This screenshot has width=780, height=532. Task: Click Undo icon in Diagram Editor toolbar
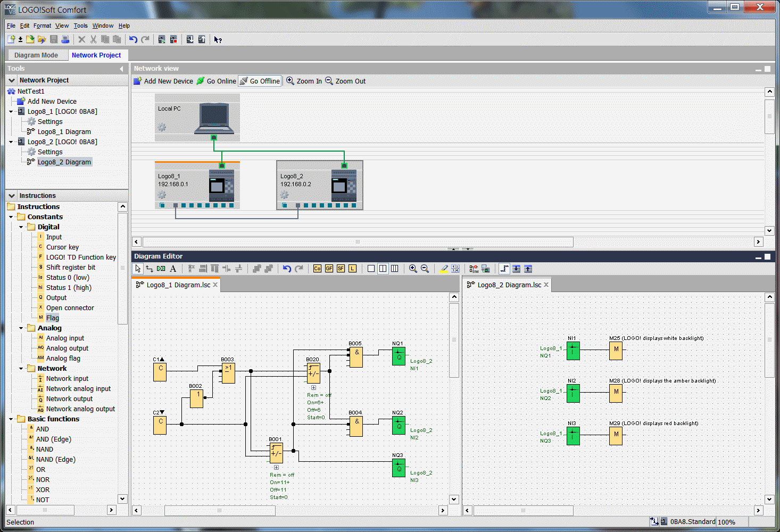coord(287,269)
